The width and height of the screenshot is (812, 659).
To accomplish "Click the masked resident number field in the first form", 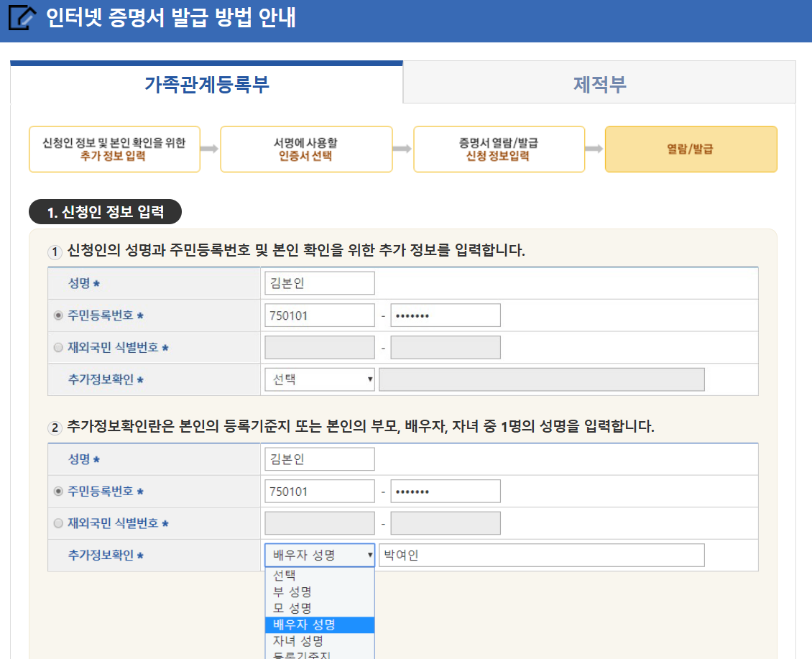I will 445,315.
